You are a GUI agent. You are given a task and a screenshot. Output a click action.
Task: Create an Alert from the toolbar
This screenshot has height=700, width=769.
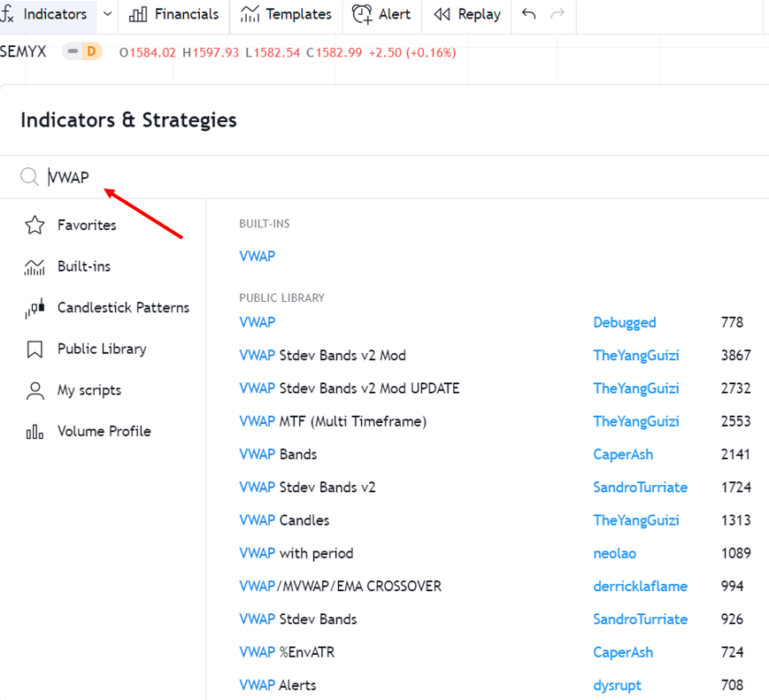click(381, 14)
